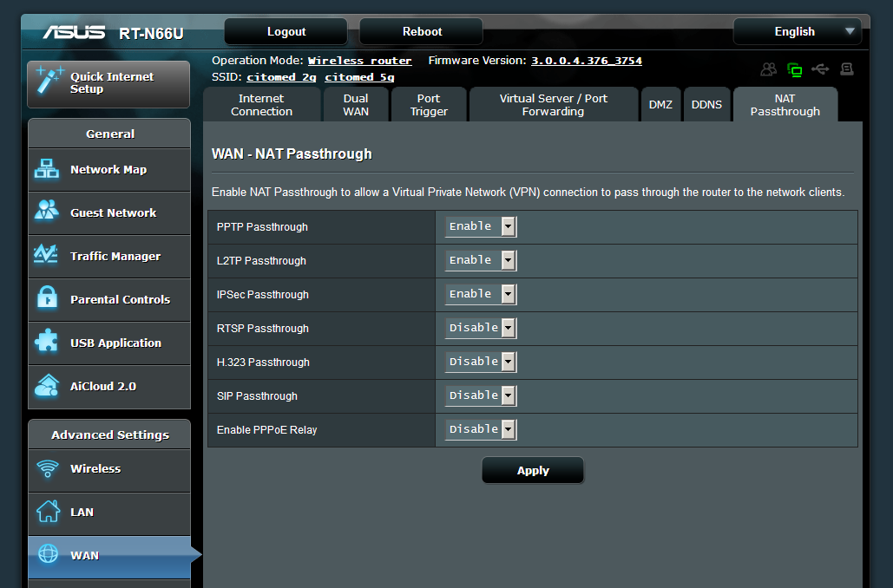Open Quick Internet Setup wizard
Screen dimensions: 893x588
tap(108, 83)
